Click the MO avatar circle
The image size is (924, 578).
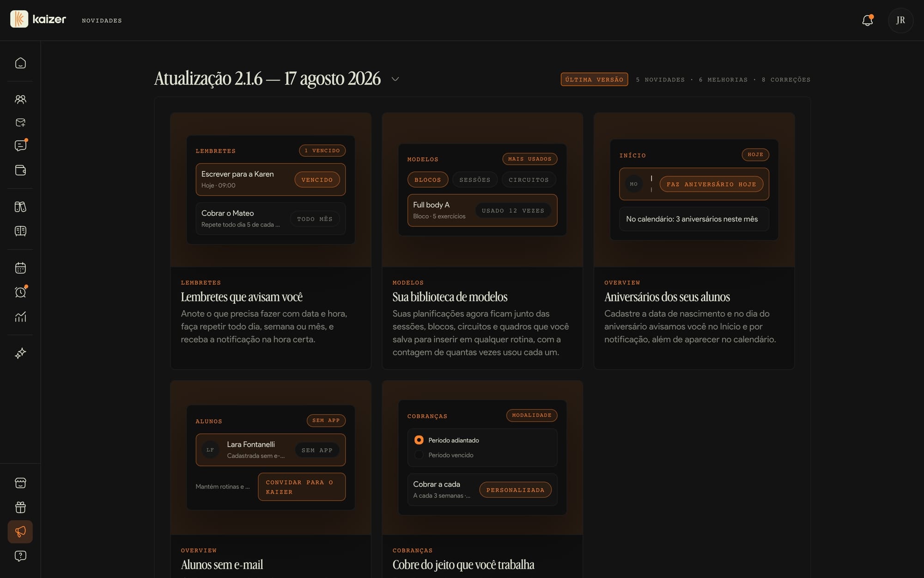[x=633, y=184]
